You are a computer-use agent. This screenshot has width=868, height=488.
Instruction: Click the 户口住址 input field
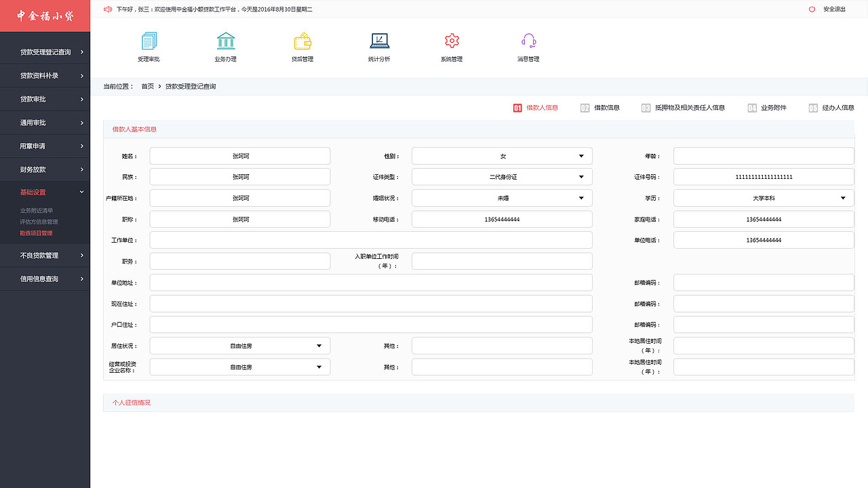(371, 325)
